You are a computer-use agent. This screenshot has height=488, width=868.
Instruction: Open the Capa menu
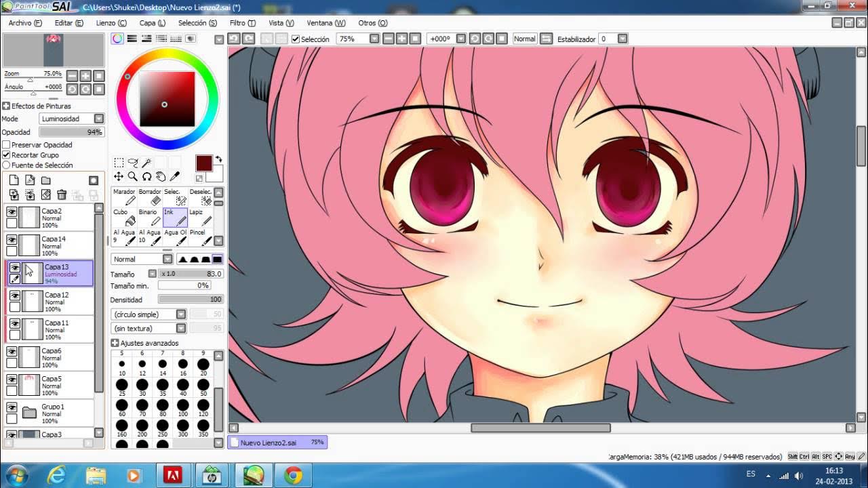[153, 23]
